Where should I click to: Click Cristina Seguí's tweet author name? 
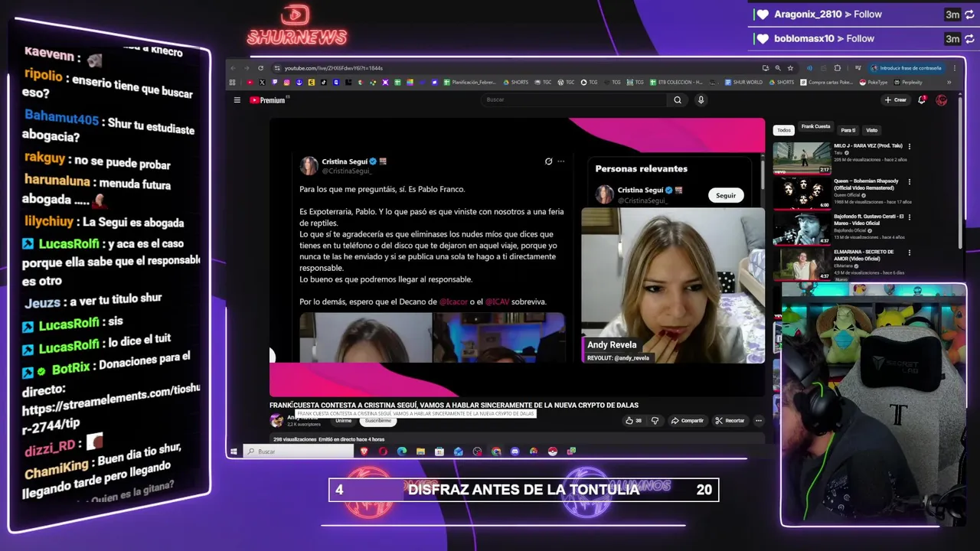point(344,161)
